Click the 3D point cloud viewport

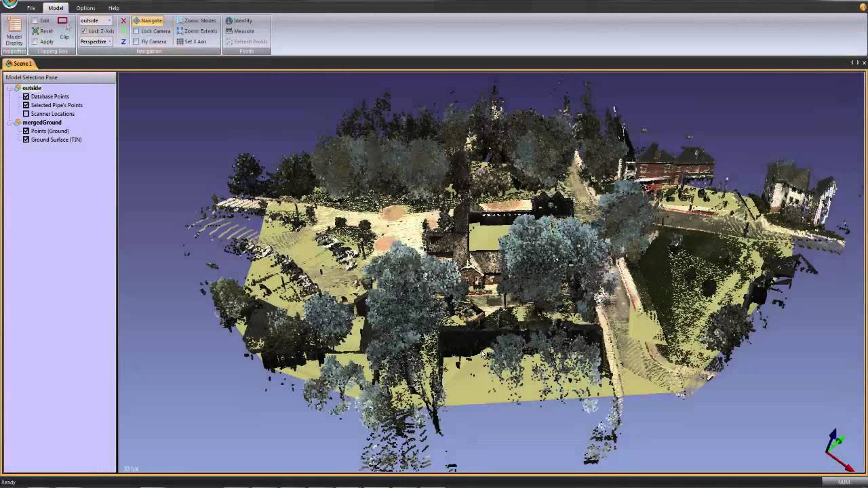[x=492, y=271]
